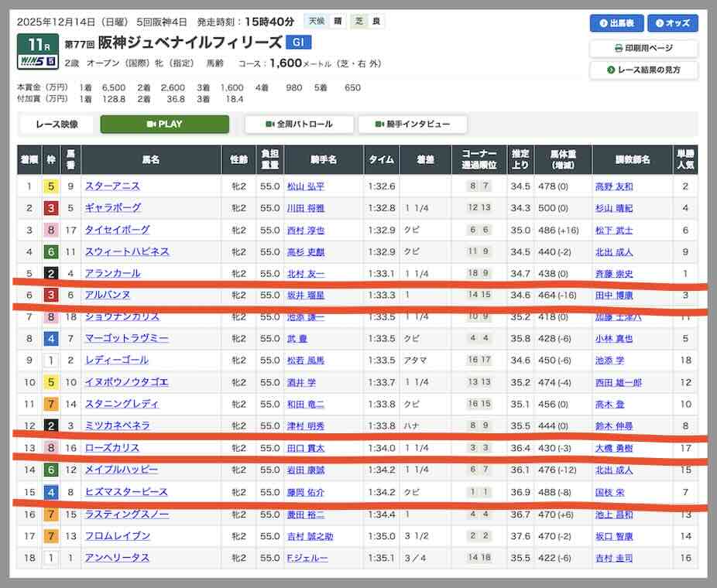This screenshot has width=717, height=588.
Task: Open the 出馬表 entry list
Action: point(616,23)
